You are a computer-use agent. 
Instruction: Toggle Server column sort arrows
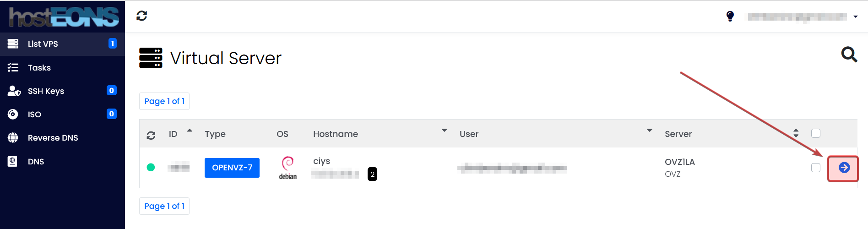(x=796, y=133)
